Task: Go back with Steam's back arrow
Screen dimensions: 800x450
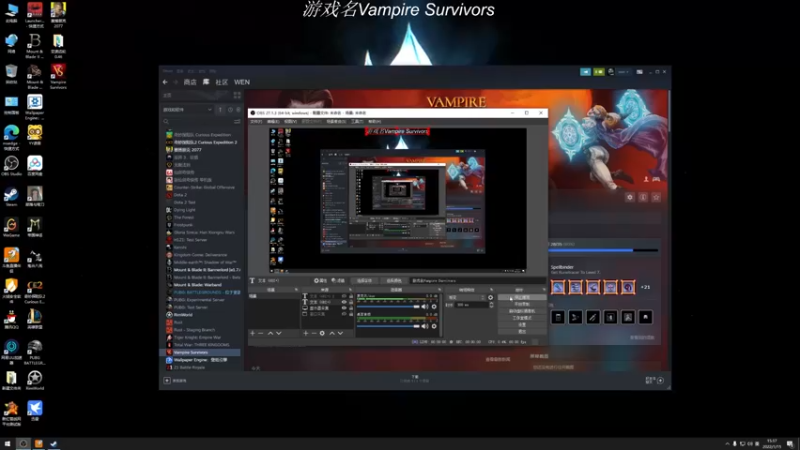Action: coord(165,82)
